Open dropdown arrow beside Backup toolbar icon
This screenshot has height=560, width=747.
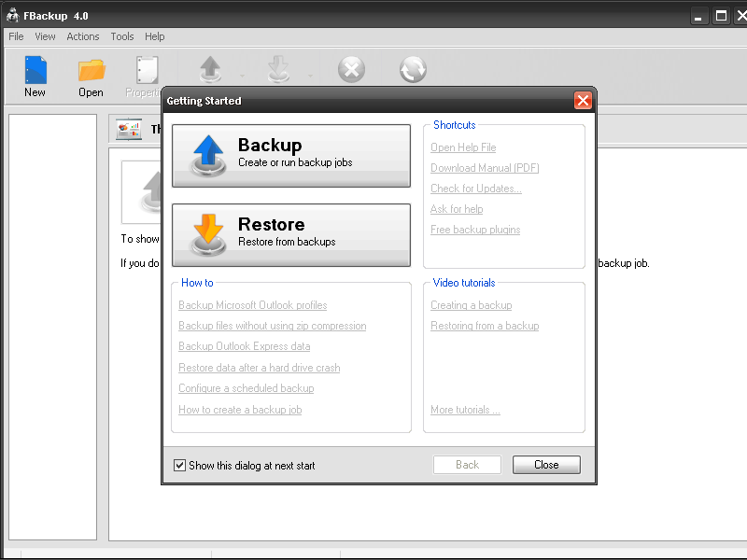242,76
